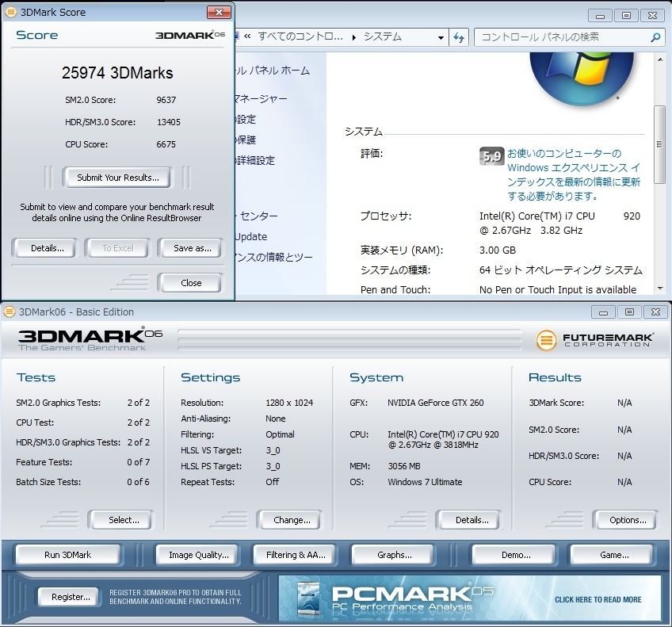Click Save as button
The image size is (672, 627).
[191, 248]
